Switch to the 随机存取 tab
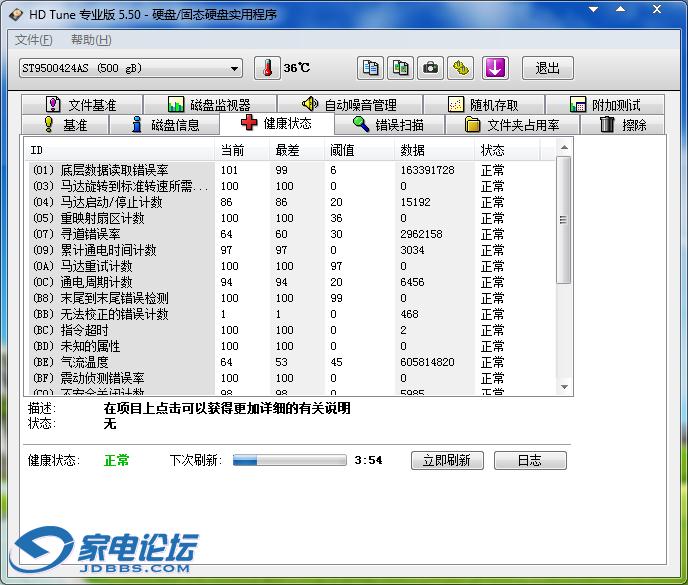 484,104
